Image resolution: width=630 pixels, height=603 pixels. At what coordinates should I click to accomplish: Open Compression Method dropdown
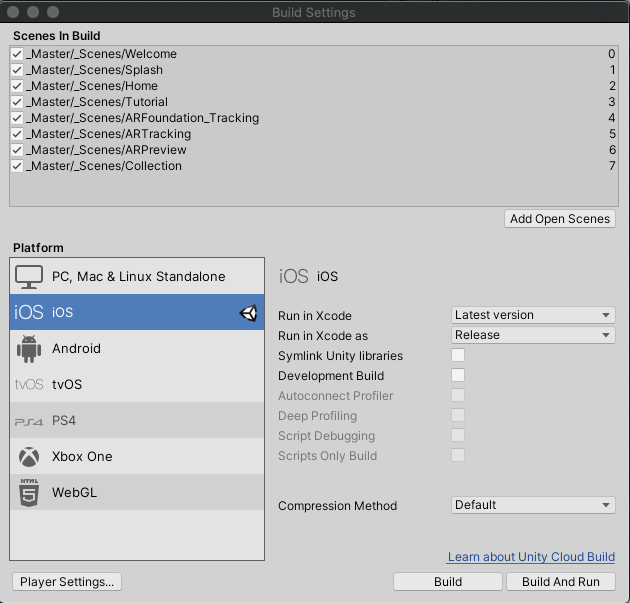tap(533, 505)
